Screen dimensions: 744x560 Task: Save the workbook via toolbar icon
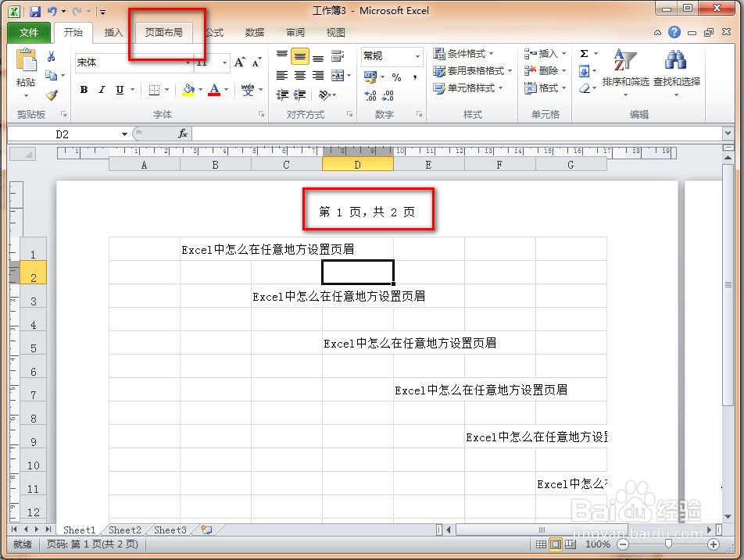point(36,11)
